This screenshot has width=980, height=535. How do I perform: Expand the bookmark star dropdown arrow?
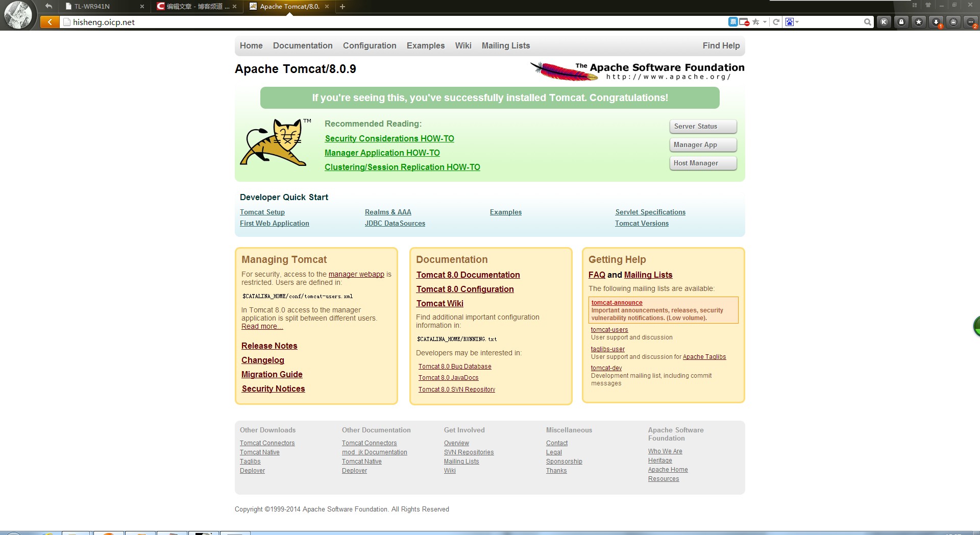point(765,22)
